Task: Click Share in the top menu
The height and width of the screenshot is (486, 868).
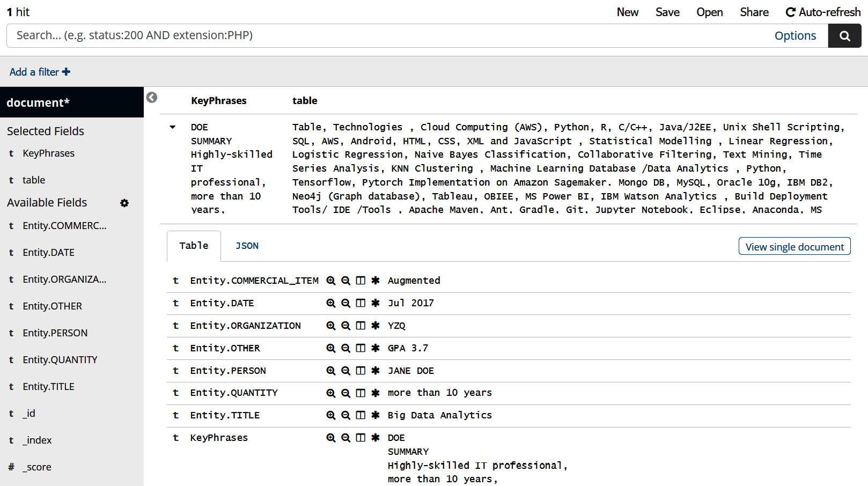Action: pos(754,12)
